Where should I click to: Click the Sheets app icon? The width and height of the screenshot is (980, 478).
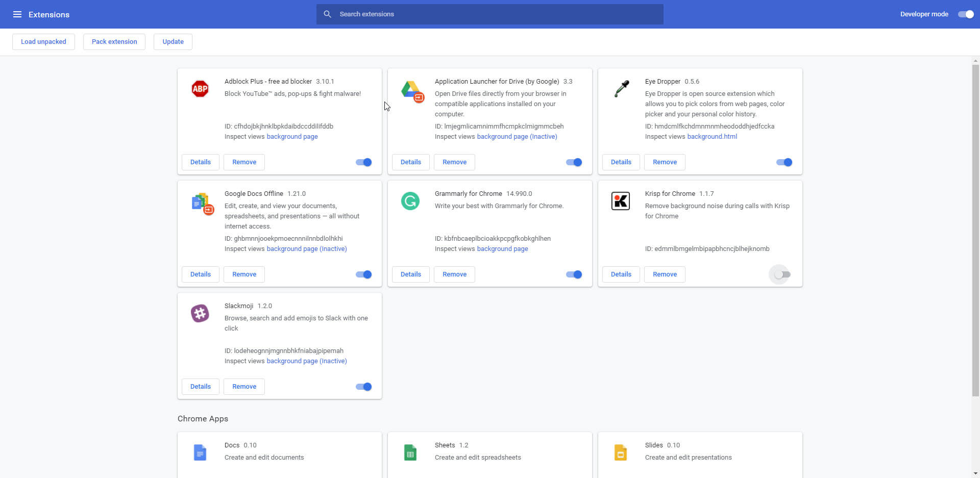pos(410,452)
